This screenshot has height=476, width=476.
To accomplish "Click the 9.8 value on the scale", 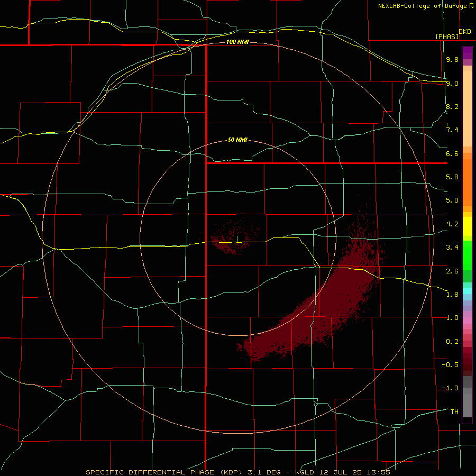I will pyautogui.click(x=452, y=59).
